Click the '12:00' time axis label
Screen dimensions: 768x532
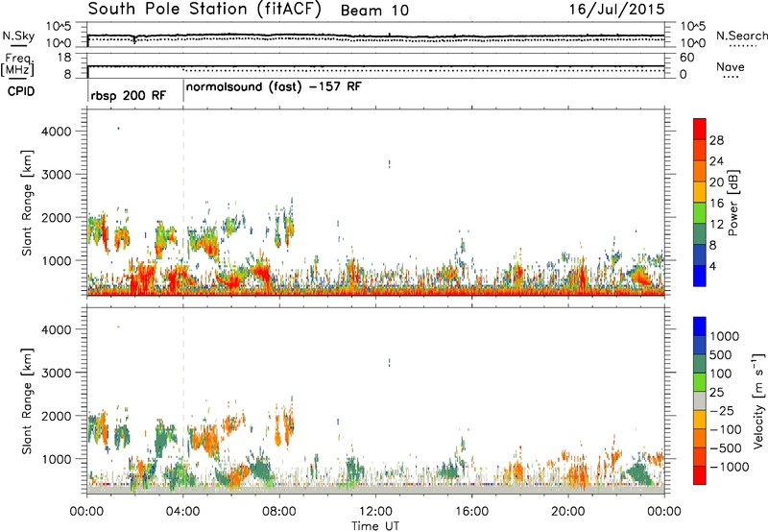tap(375, 512)
